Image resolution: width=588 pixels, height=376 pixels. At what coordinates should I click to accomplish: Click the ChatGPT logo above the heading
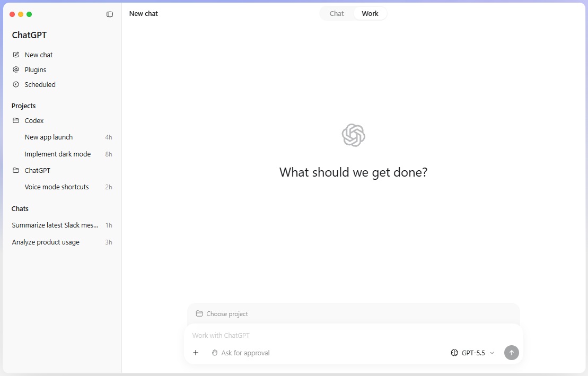pos(353,135)
